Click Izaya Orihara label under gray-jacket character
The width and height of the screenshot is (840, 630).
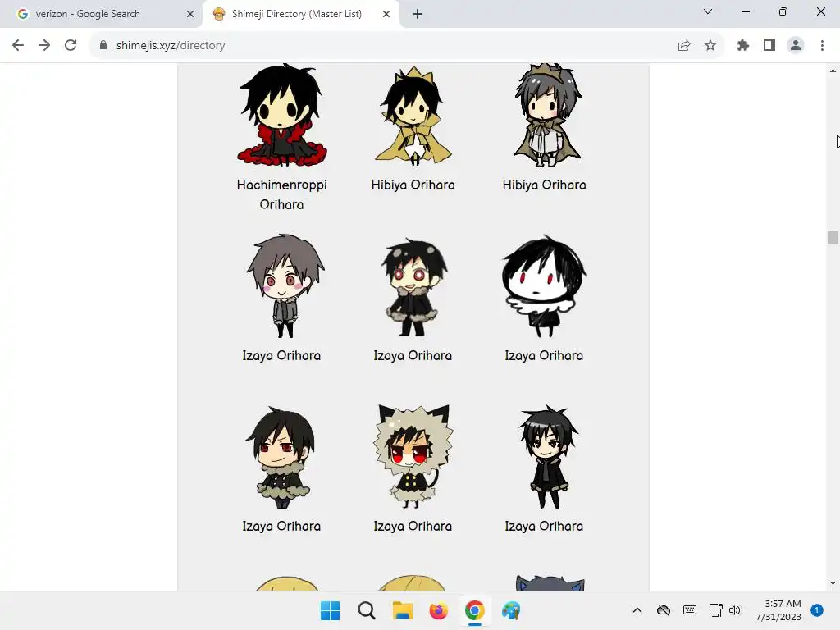(x=282, y=355)
